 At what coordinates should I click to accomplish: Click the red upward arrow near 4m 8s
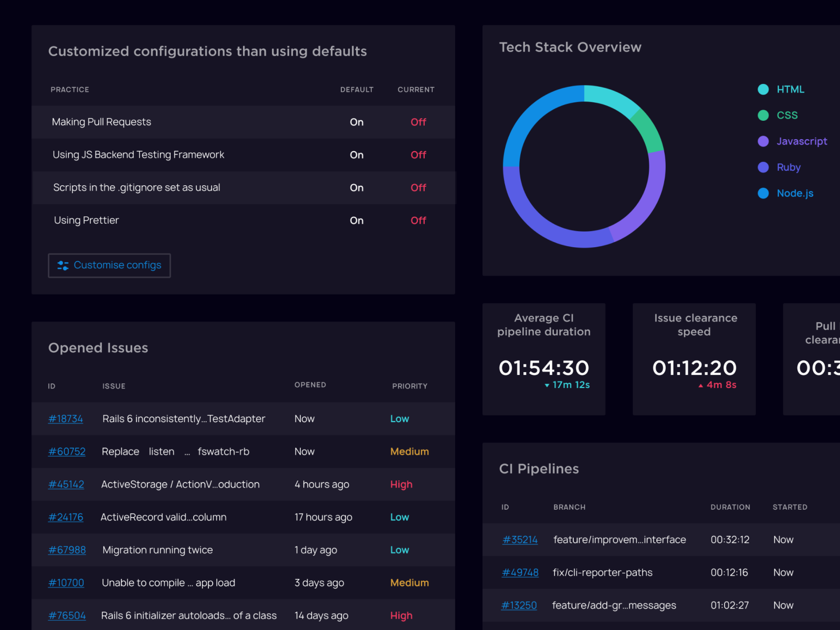pyautogui.click(x=701, y=385)
